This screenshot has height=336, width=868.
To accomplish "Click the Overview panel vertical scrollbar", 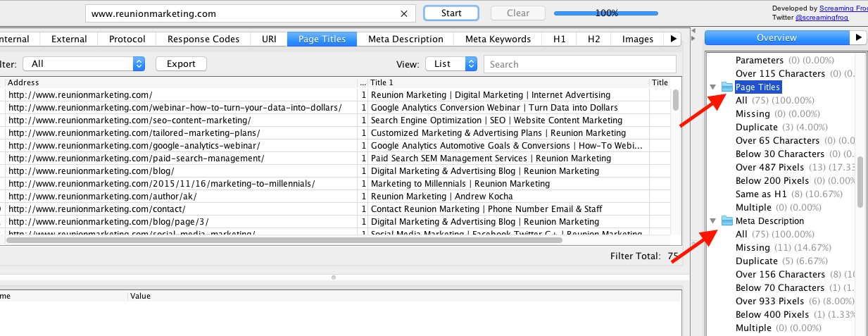I will (x=860, y=182).
